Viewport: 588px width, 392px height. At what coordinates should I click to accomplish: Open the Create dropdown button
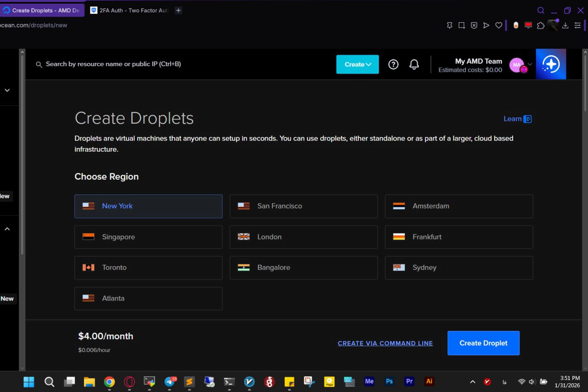coord(357,64)
